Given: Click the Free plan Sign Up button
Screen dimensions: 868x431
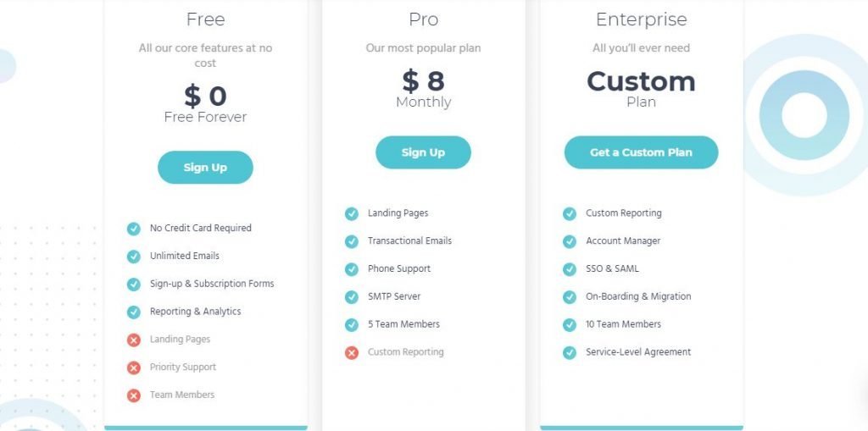Looking at the screenshot, I should point(205,168).
